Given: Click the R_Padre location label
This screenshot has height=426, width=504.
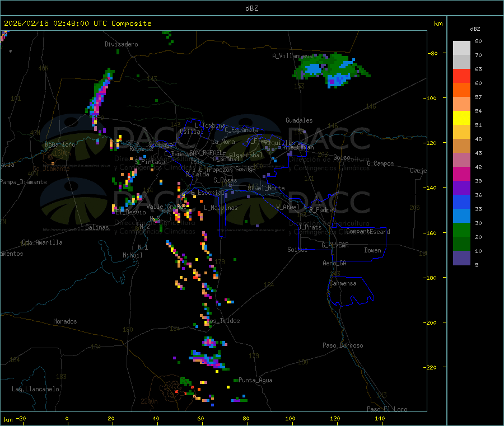Looking at the screenshot, I should coord(321,210).
